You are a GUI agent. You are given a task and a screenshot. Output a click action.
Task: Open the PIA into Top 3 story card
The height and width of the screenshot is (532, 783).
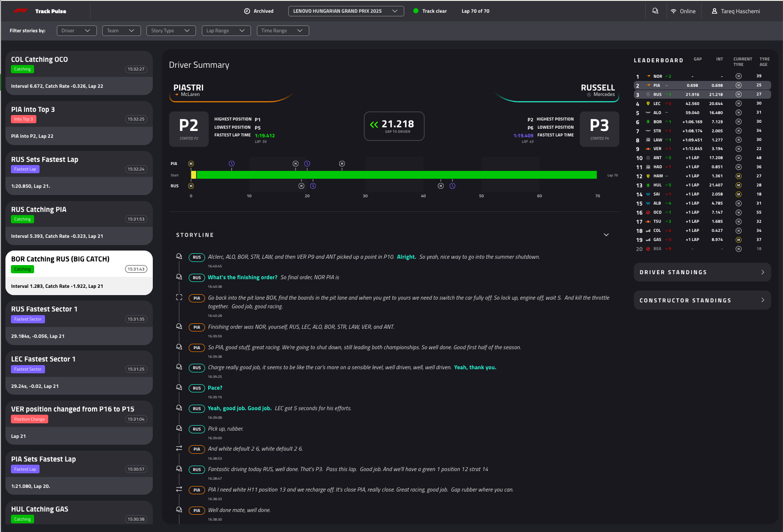tap(79, 123)
